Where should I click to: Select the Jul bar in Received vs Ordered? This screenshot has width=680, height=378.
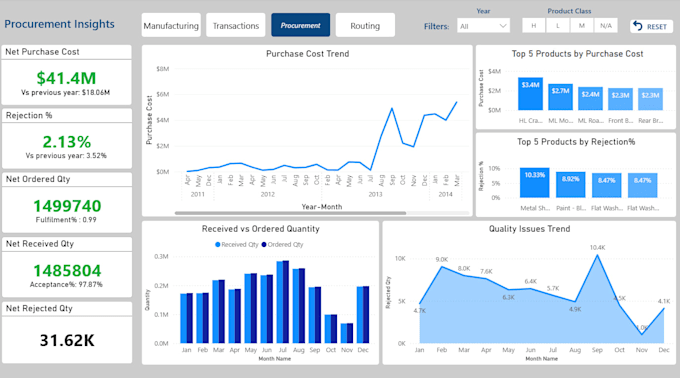point(283,302)
